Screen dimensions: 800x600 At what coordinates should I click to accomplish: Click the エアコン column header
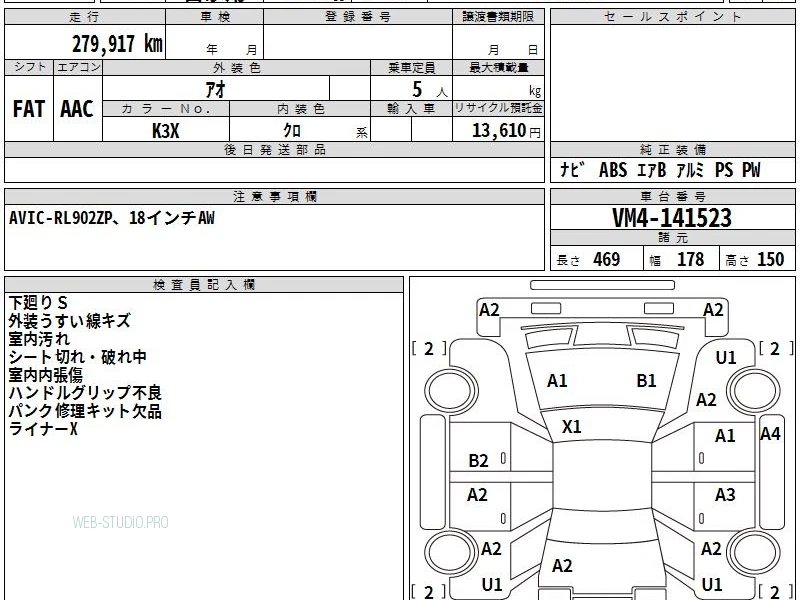click(x=78, y=67)
